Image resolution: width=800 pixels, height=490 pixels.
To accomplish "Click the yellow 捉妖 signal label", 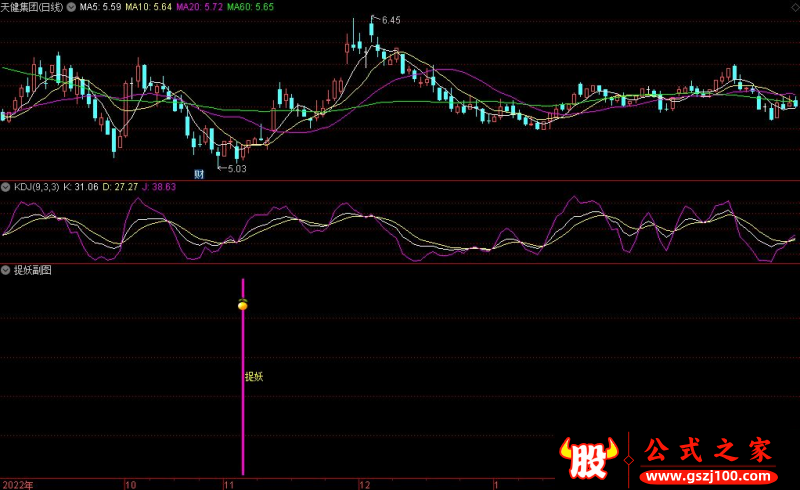I will (x=254, y=378).
